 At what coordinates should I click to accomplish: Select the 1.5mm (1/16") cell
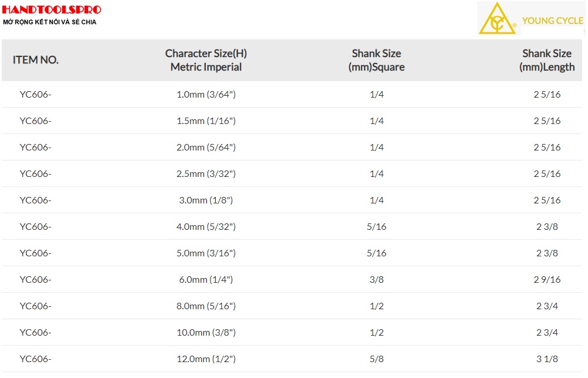(206, 121)
